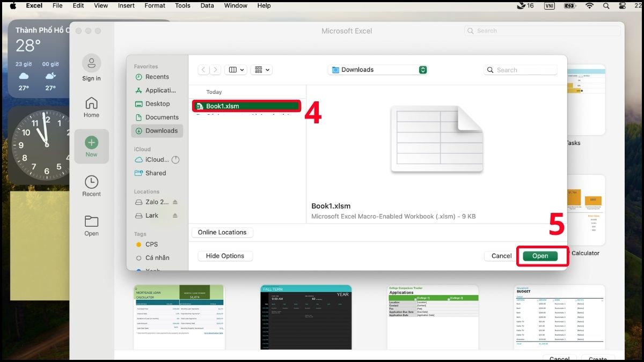The image size is (644, 362).
Task: Open Recent in Excel sidebar
Action: (x=91, y=186)
